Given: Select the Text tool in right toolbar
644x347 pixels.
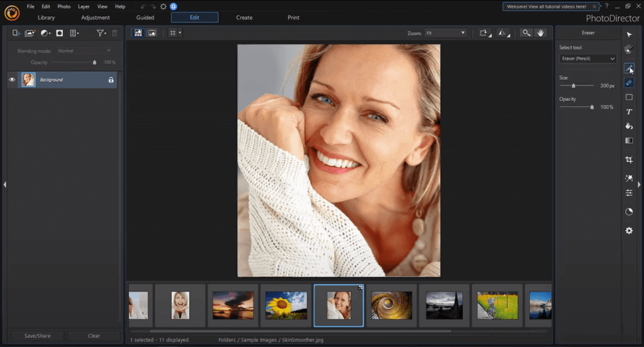Looking at the screenshot, I should 629,111.
